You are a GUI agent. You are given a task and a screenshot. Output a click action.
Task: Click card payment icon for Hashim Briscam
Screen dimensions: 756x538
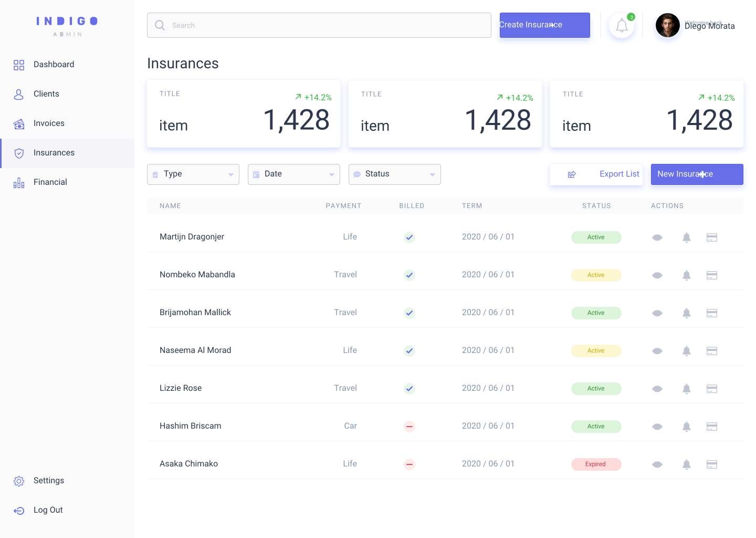tap(712, 427)
